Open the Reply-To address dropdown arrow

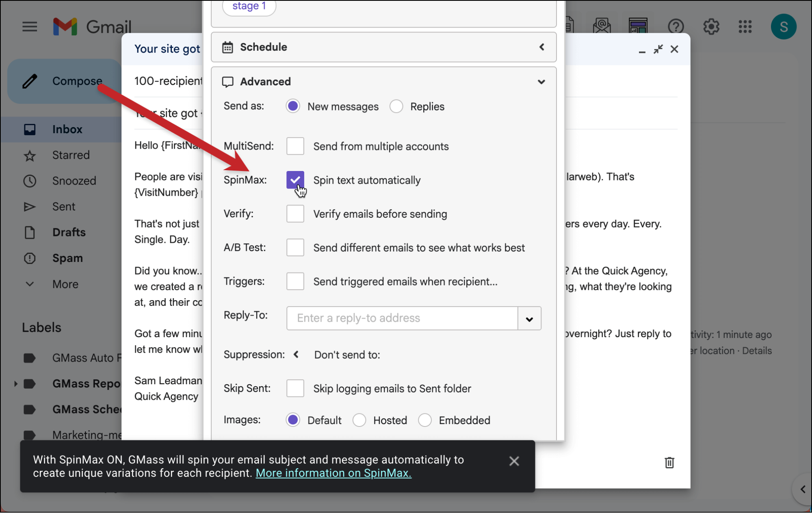(529, 319)
